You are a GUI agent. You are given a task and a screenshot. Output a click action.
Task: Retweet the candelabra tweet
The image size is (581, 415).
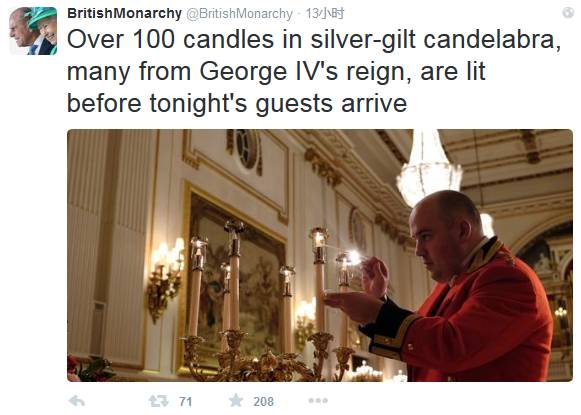(158, 401)
